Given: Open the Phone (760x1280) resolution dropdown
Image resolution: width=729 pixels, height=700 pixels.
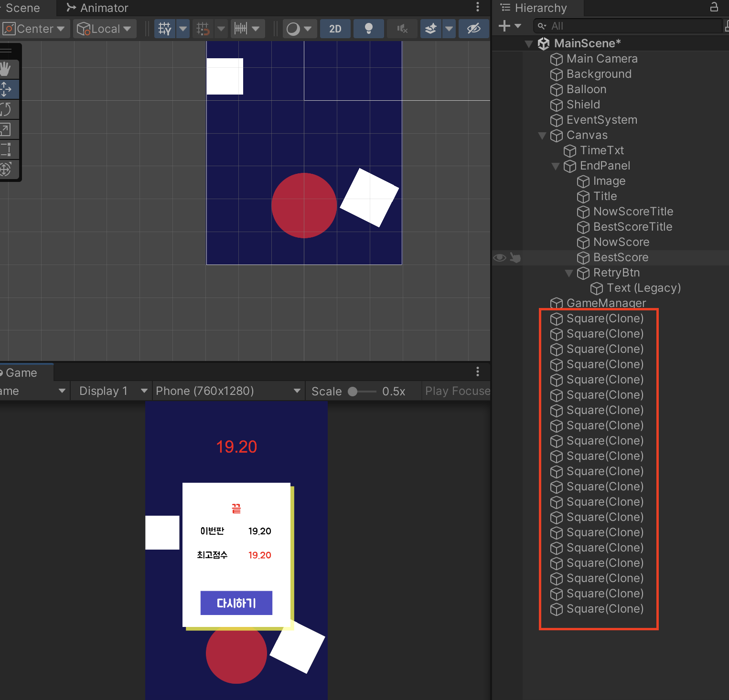Looking at the screenshot, I should click(x=228, y=391).
